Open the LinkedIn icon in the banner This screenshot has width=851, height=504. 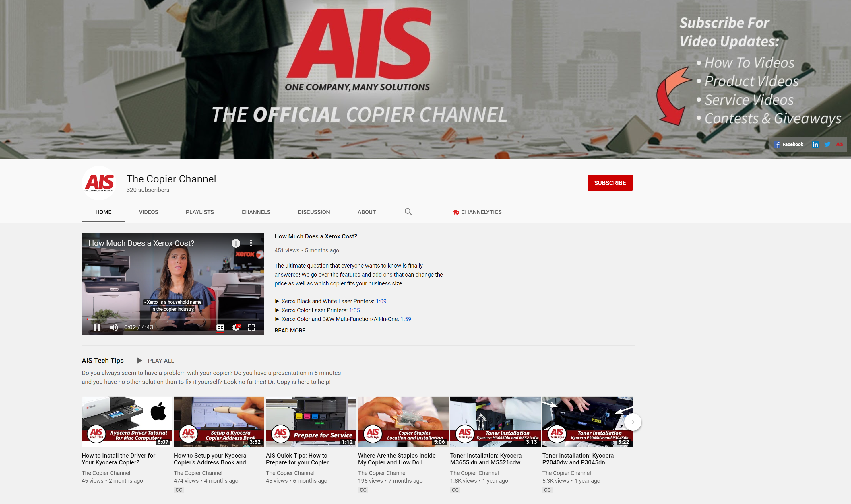pos(815,144)
